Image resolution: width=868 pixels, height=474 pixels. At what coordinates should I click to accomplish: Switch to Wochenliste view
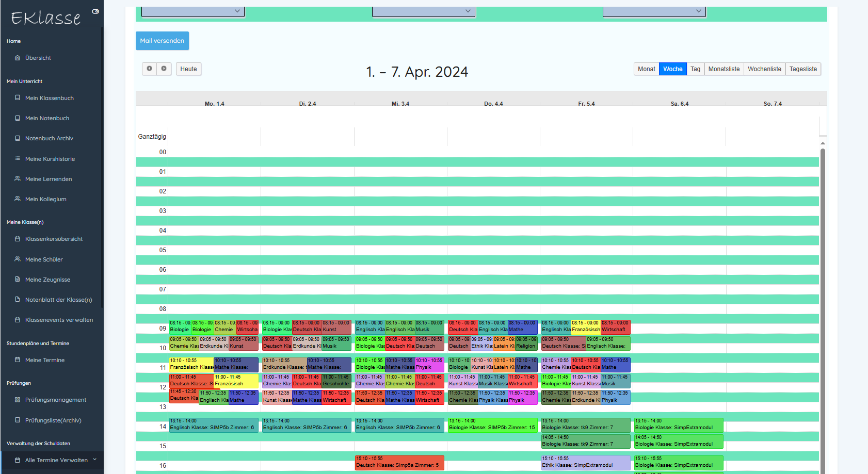point(764,69)
